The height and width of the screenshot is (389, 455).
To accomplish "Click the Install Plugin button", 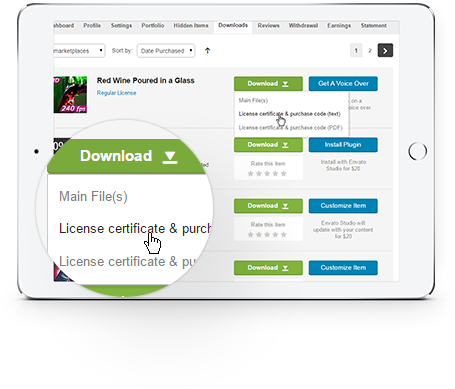I will pyautogui.click(x=343, y=145).
